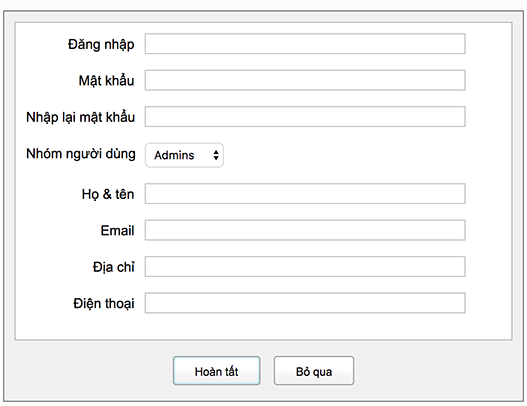
Task: Click the Bỏ qua button
Action: pos(314,371)
